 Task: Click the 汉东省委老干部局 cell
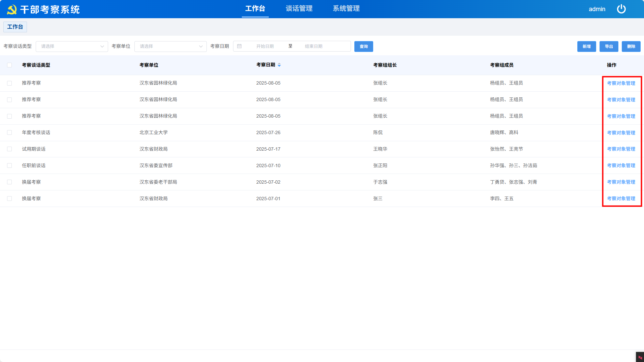(x=158, y=182)
